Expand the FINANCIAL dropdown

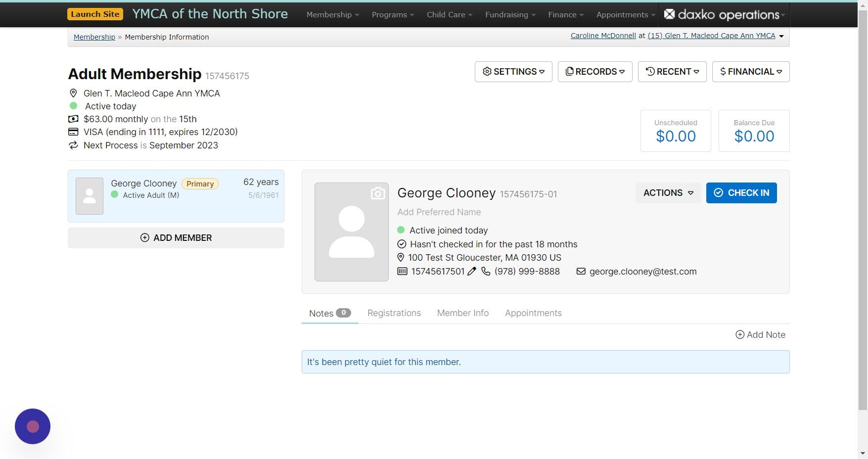tap(750, 71)
